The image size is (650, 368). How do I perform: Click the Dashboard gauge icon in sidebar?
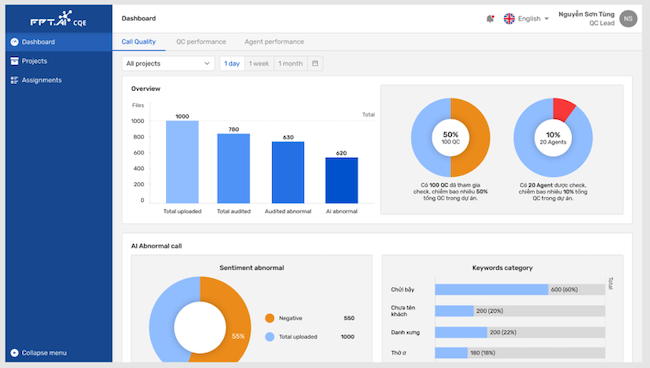tap(15, 42)
